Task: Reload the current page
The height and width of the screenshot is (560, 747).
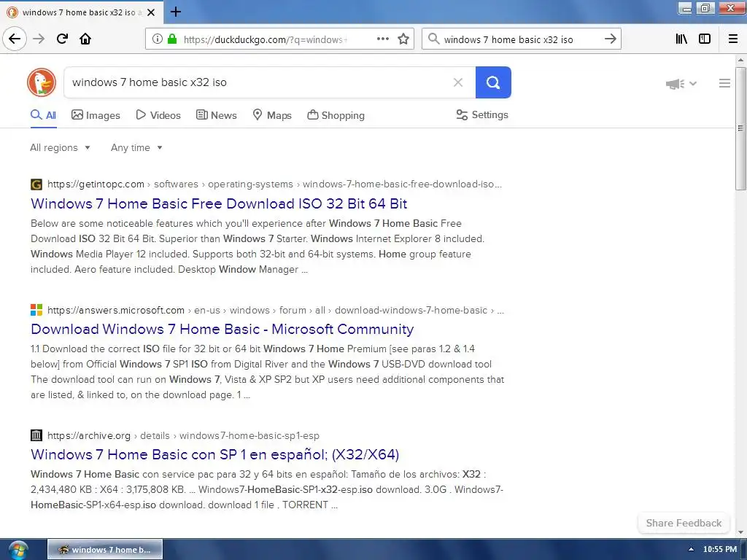Action: point(62,39)
